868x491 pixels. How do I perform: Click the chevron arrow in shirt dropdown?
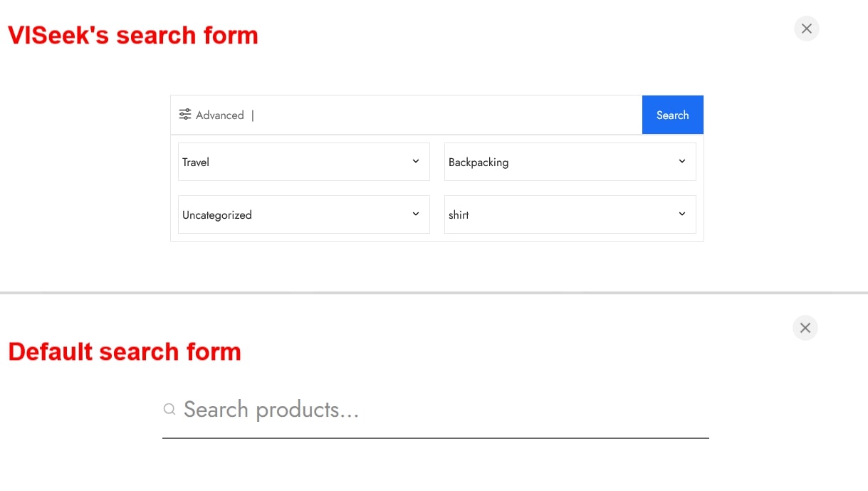pyautogui.click(x=682, y=214)
